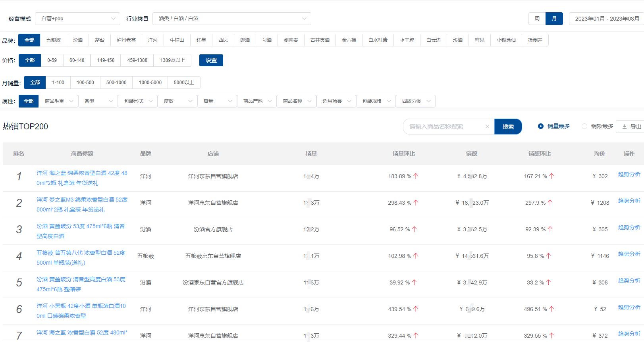The image size is (644, 342).
Task: Select the 泸州老窖 brand filter
Action: 126,40
